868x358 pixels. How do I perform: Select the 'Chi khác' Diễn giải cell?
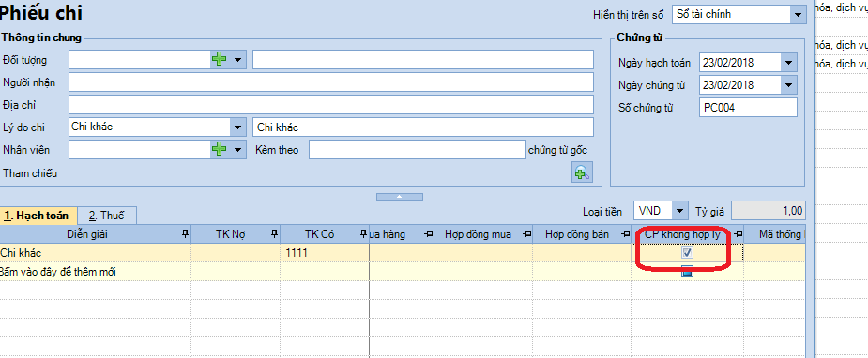point(95,252)
